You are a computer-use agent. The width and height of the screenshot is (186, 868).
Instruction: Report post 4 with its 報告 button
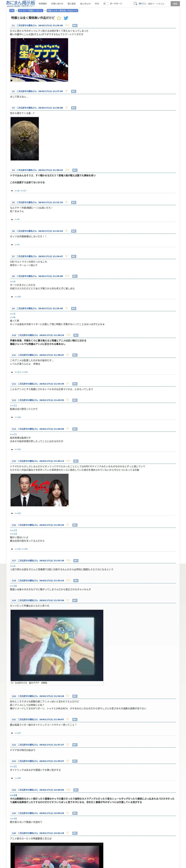[x=75, y=170]
